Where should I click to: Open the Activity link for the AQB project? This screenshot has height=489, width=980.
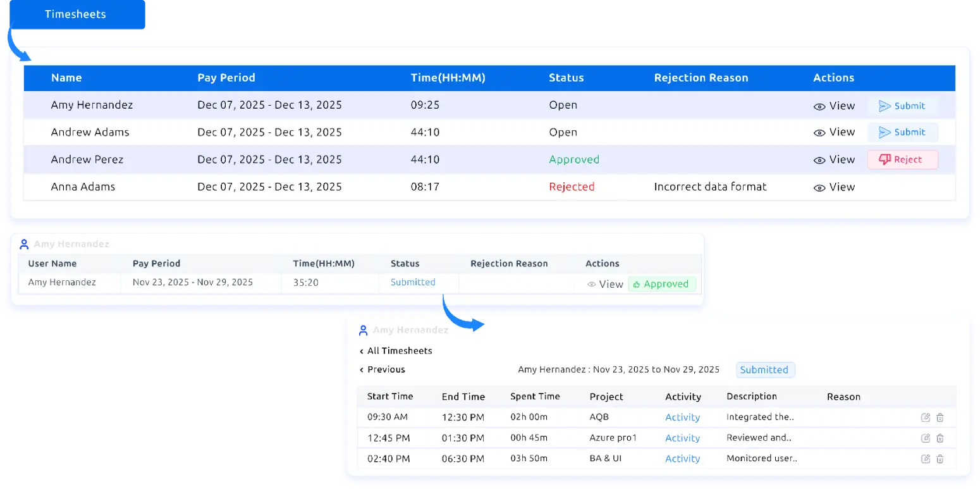pyautogui.click(x=682, y=418)
